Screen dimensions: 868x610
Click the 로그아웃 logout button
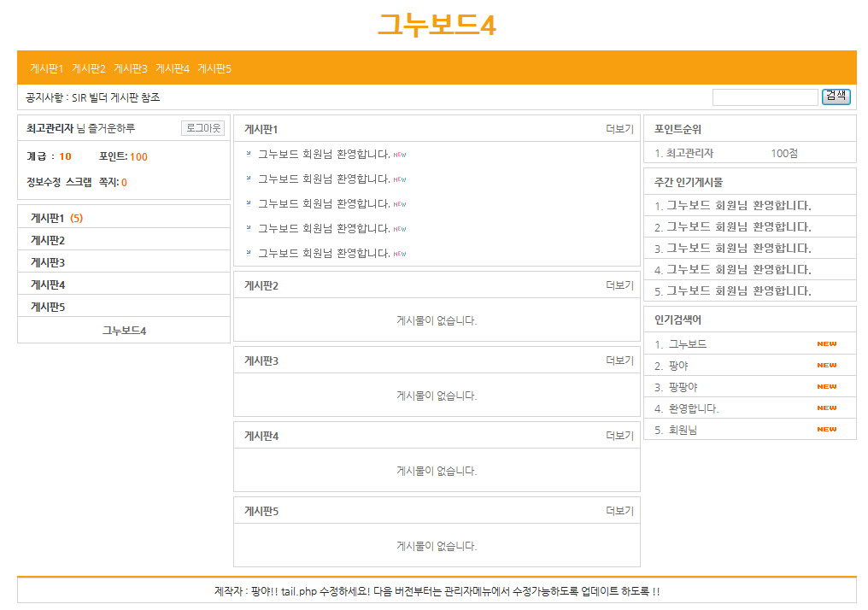pos(203,128)
